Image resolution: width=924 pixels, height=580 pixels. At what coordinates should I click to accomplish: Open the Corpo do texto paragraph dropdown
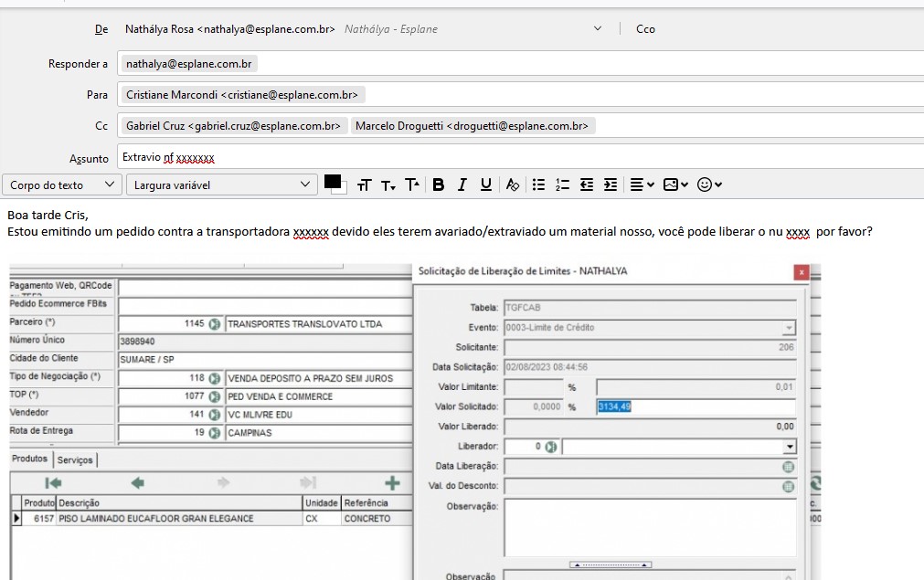(x=61, y=185)
